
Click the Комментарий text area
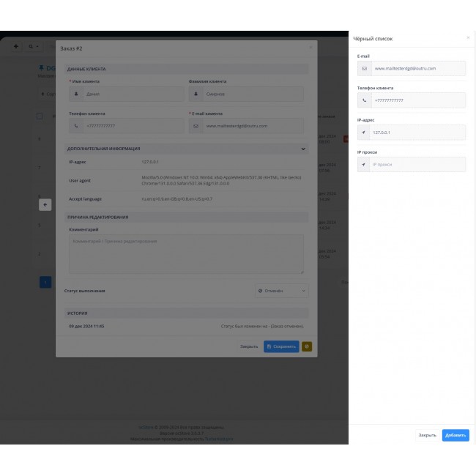click(186, 254)
